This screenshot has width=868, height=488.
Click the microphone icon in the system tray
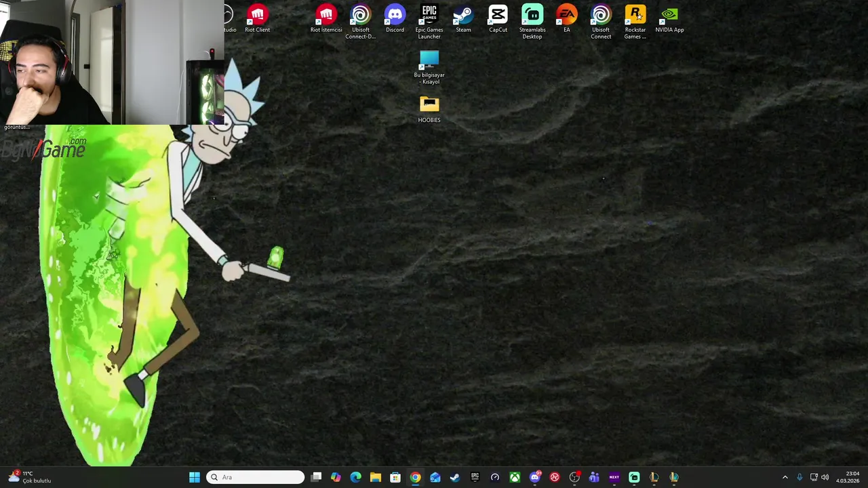(x=800, y=477)
